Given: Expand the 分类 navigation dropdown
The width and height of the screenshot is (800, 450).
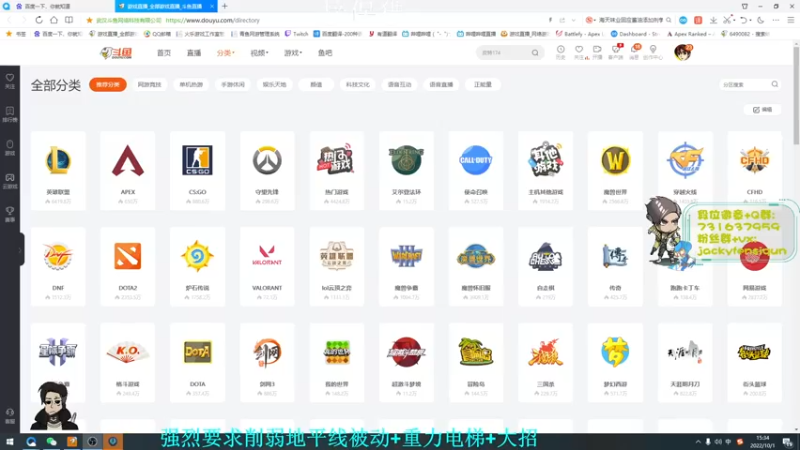Looking at the screenshot, I should click(x=226, y=53).
